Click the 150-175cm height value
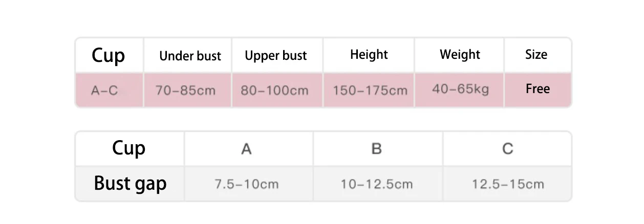This screenshot has width=644, height=224. point(370,91)
